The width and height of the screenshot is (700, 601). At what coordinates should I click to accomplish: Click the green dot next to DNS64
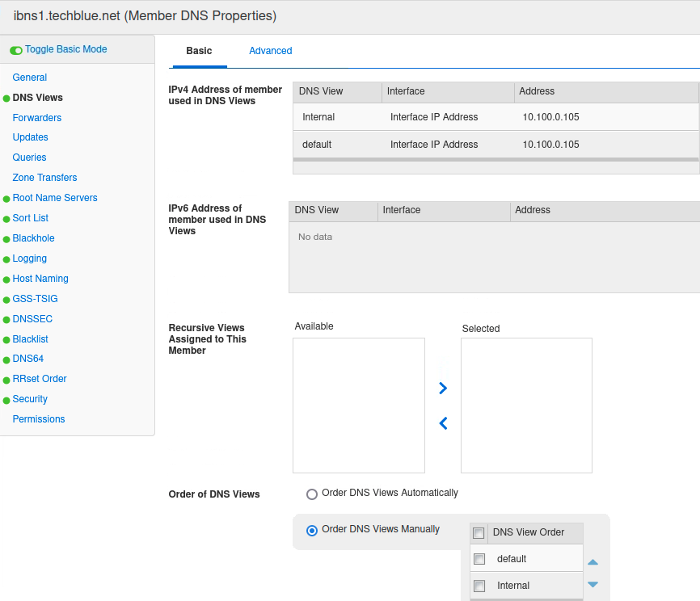pos(6,358)
